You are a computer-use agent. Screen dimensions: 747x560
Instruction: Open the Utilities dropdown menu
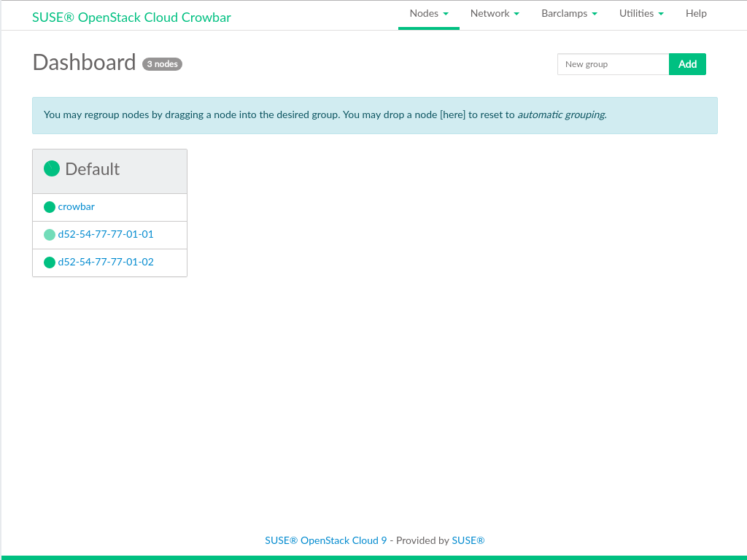tap(641, 14)
